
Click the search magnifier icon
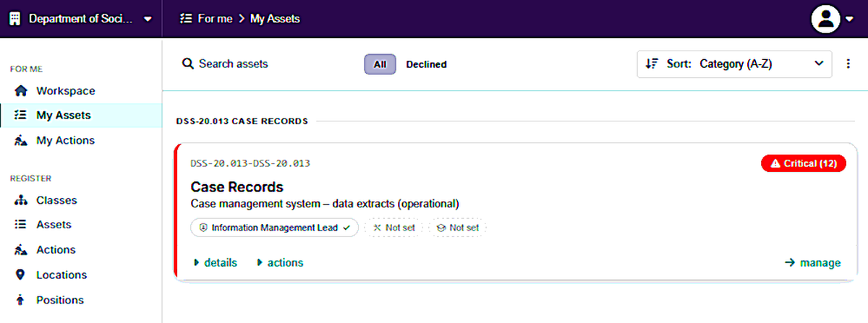coord(187,64)
